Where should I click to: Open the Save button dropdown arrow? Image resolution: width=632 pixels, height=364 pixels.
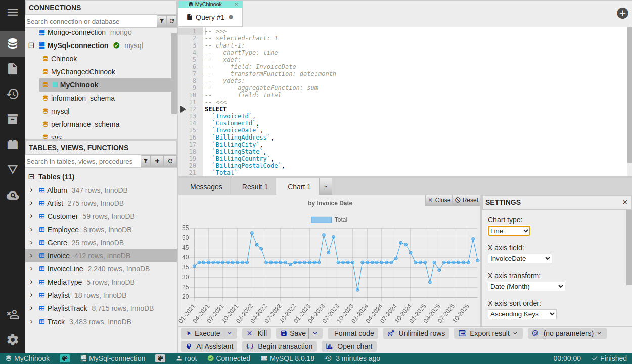(x=315, y=333)
